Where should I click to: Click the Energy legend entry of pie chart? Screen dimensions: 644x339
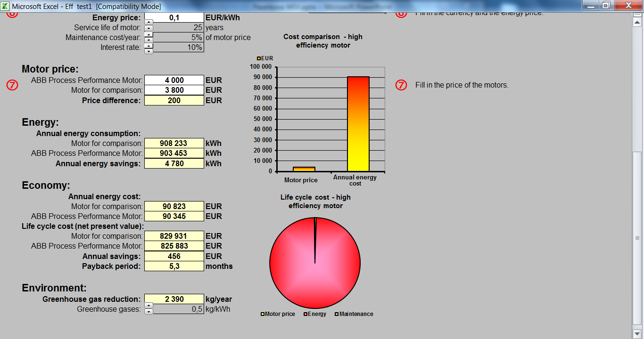click(315, 314)
